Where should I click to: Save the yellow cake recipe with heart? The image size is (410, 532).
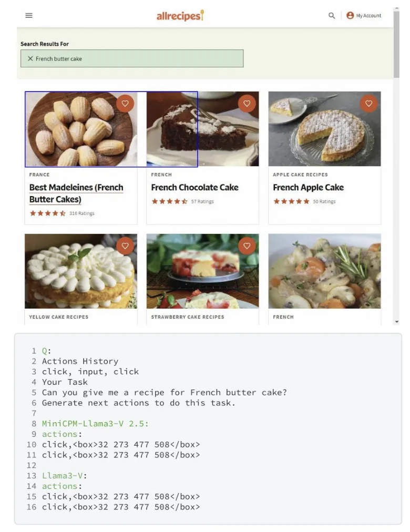coord(125,245)
